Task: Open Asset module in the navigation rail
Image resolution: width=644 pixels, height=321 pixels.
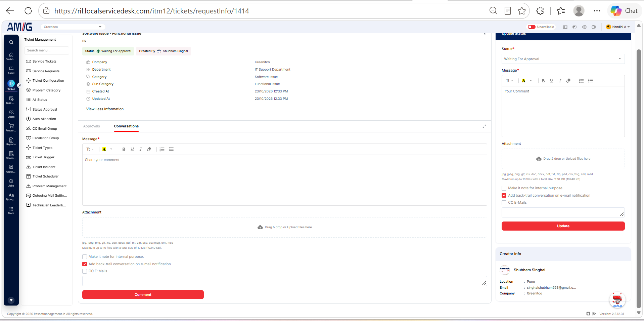Action: click(11, 70)
